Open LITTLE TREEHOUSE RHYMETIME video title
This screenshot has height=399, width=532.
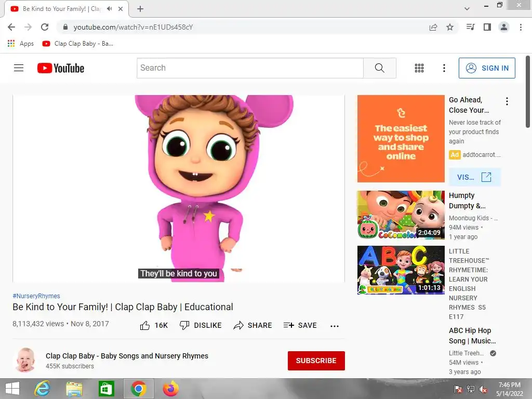point(469,284)
